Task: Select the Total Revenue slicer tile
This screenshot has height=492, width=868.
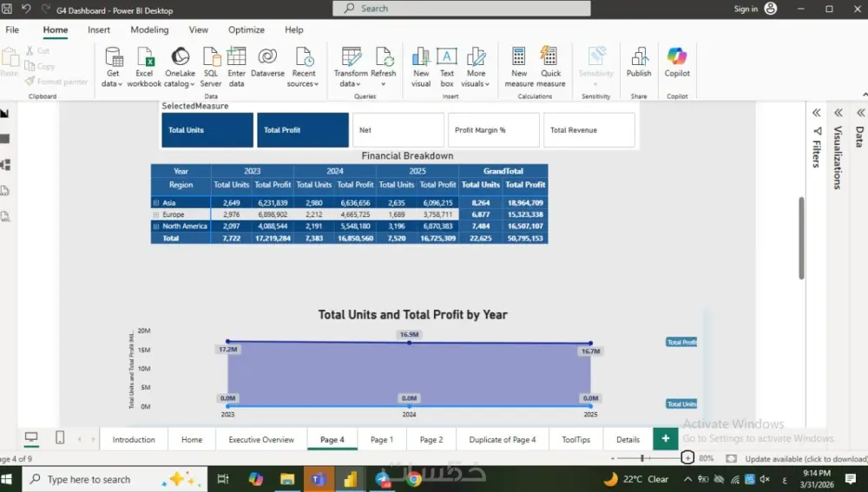Action: 589,130
